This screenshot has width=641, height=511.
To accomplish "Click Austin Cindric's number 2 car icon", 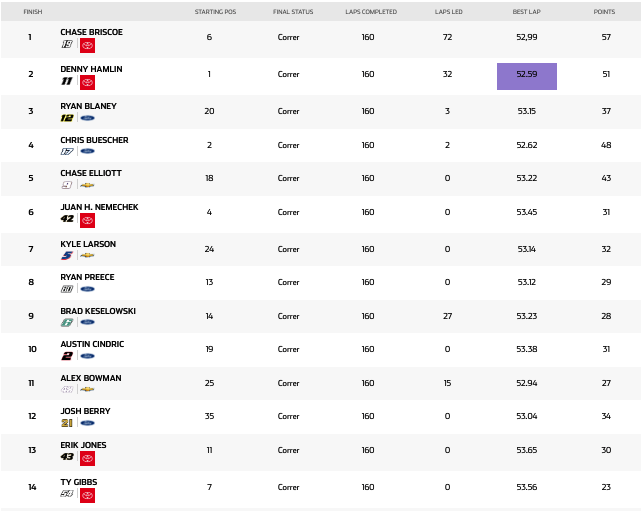I will [67, 355].
